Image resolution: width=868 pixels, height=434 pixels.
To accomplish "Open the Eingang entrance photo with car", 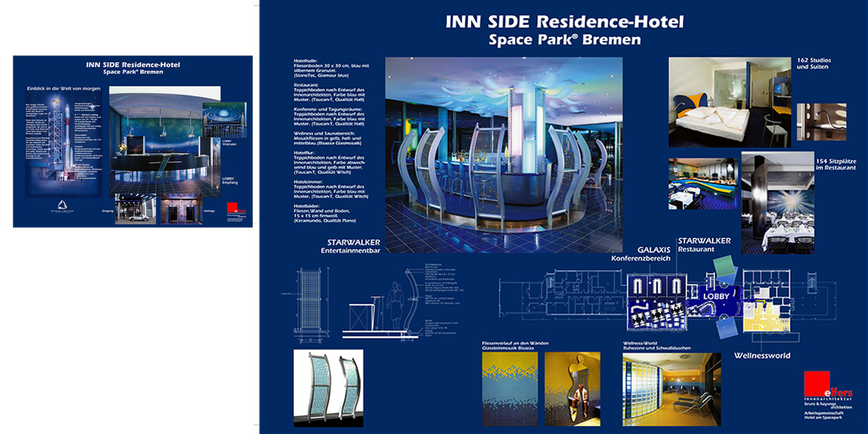I will click(x=135, y=208).
